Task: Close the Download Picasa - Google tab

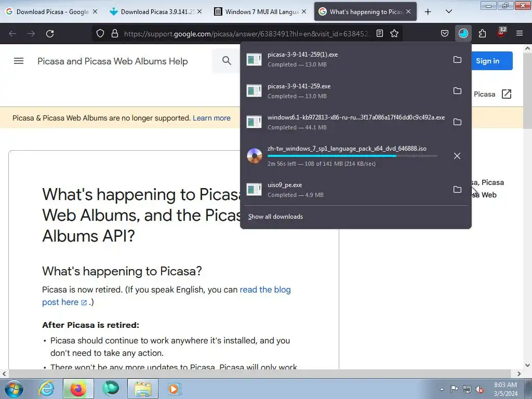Action: pos(95,11)
